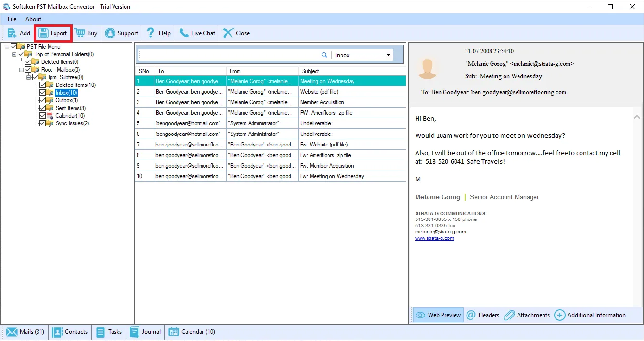Collapse the Ipm_Subtree node
Viewport: 644px width, 341px height.
[x=28, y=77]
